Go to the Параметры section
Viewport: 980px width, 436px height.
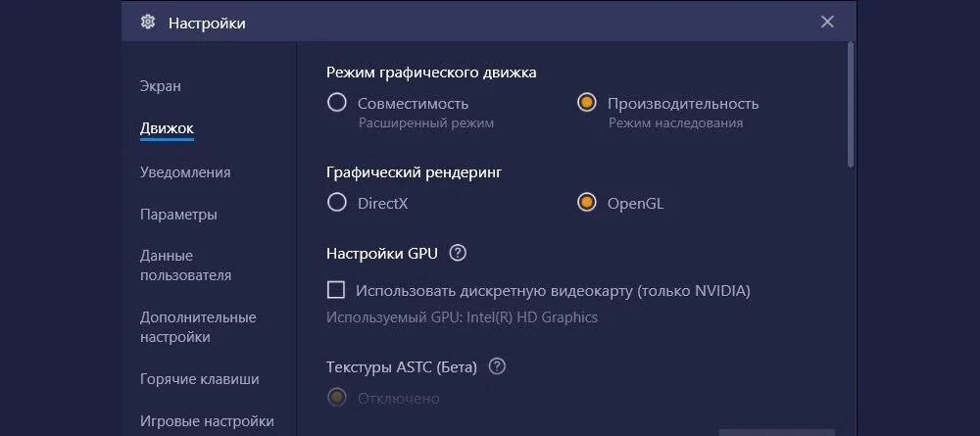click(178, 215)
